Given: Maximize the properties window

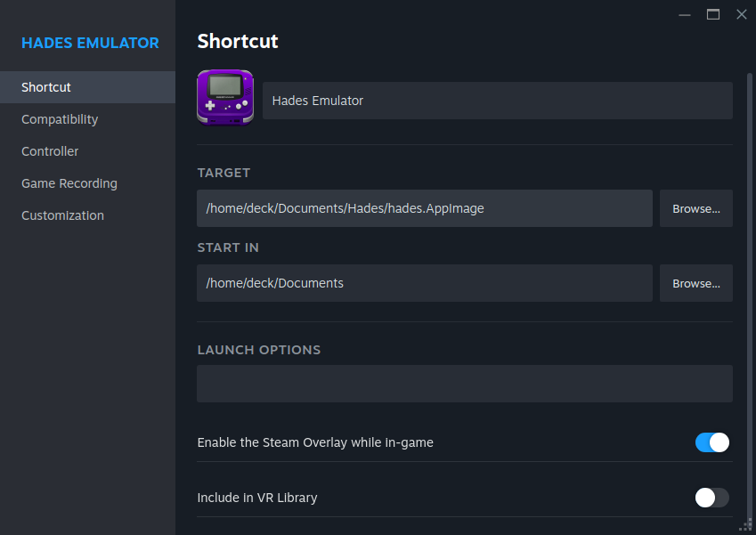Looking at the screenshot, I should (x=712, y=14).
